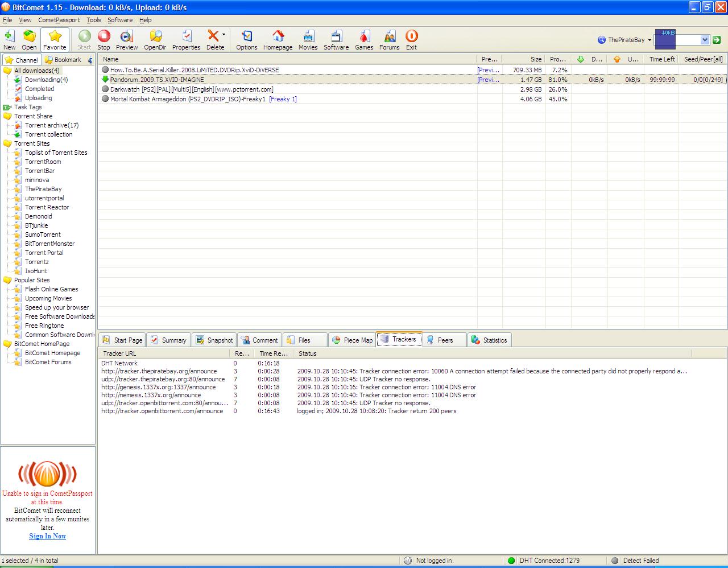Select the Darkwatch [PS2] download row

click(x=412, y=89)
